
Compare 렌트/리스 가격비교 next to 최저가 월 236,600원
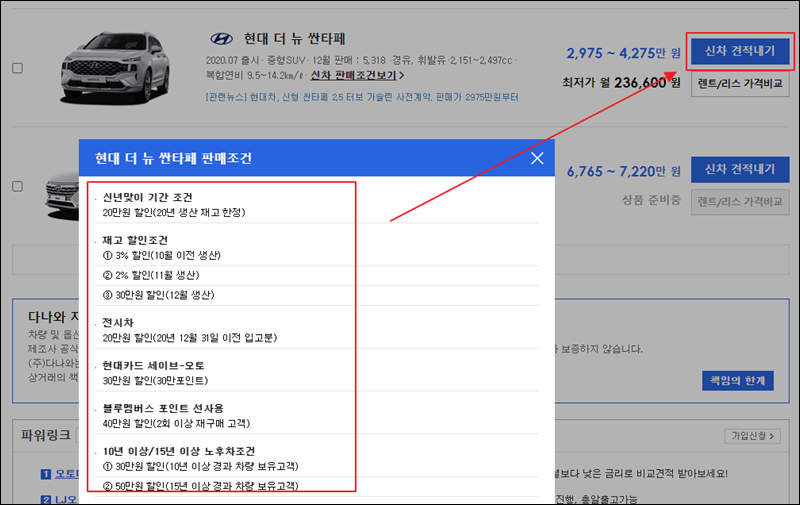pos(740,84)
